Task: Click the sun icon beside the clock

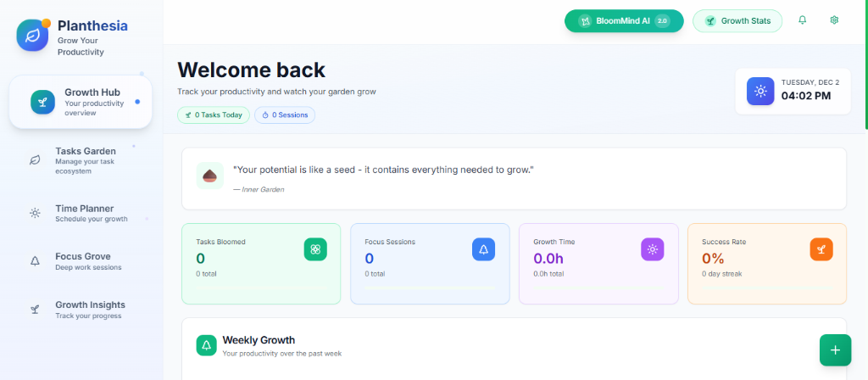Action: [760, 91]
